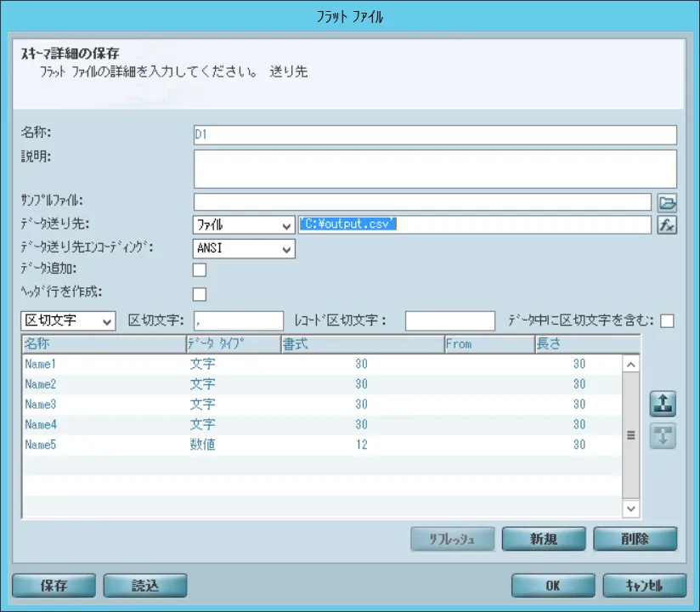Sort by the 名称 column header
700x612 pixels.
tap(102, 344)
